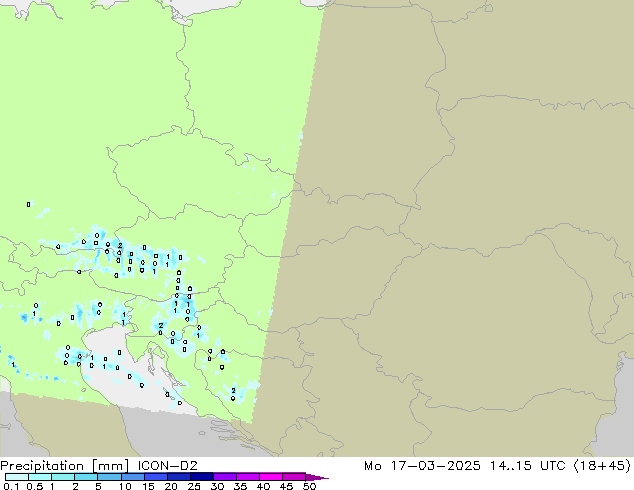The height and width of the screenshot is (490, 634).
Task: Click the date '17-03-2025' text
Action: tap(435, 466)
